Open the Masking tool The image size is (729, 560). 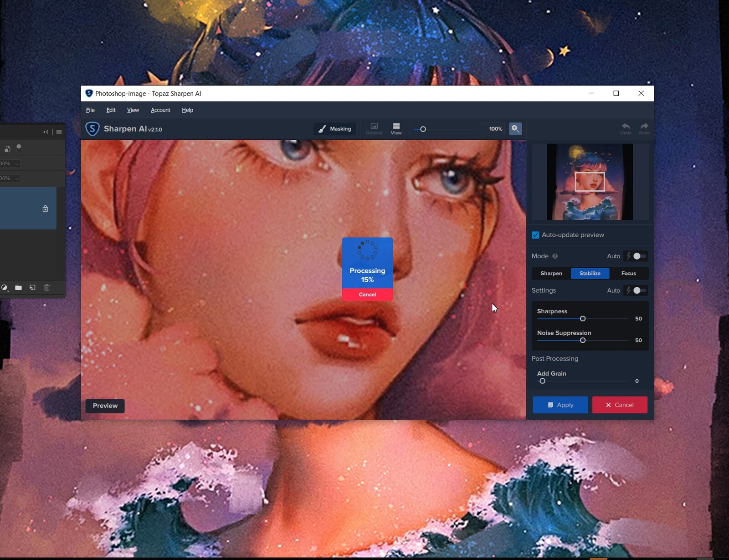(x=335, y=129)
